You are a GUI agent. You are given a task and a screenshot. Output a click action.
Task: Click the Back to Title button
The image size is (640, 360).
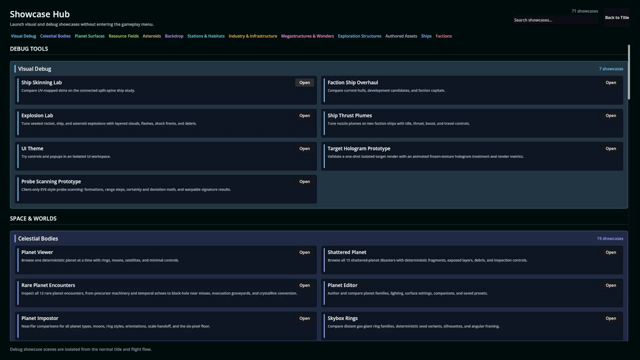tap(617, 18)
